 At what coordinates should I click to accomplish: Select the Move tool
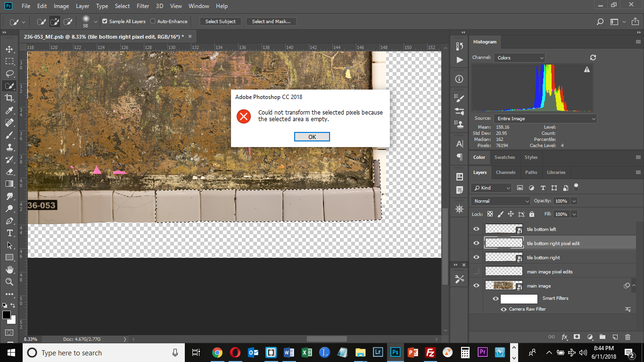point(9,49)
